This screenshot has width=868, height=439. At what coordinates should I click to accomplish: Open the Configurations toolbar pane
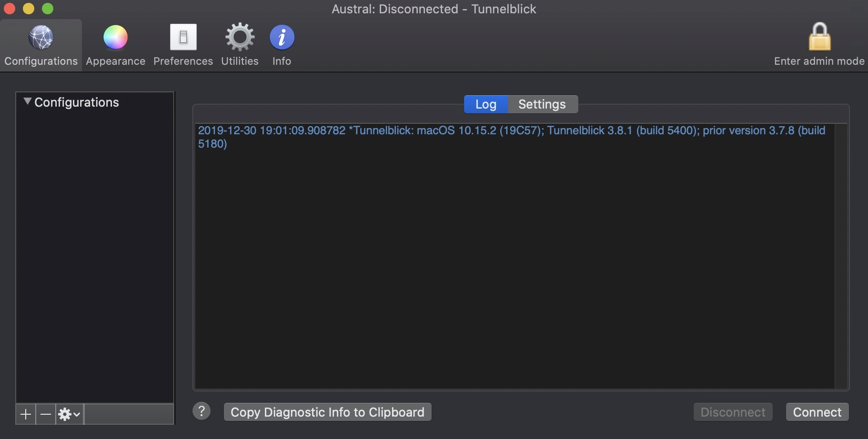click(x=41, y=46)
